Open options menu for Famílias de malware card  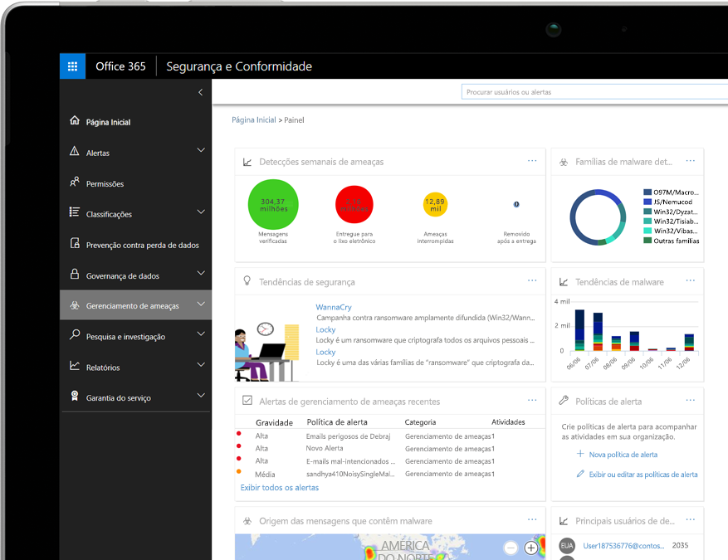tap(691, 160)
